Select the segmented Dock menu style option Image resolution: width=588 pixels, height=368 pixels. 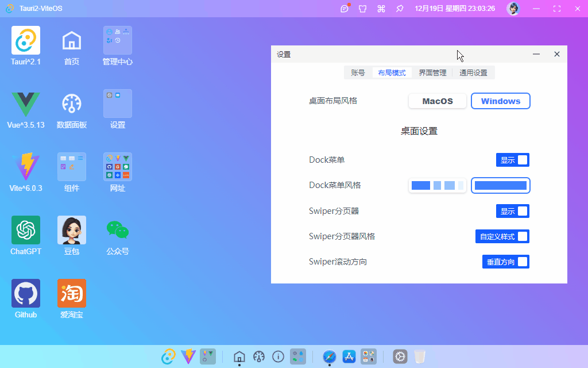pos(438,185)
